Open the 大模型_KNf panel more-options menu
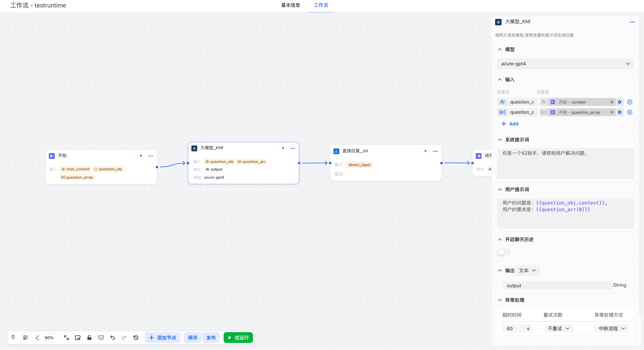Screen dimensions: 644x350 click(632, 22)
